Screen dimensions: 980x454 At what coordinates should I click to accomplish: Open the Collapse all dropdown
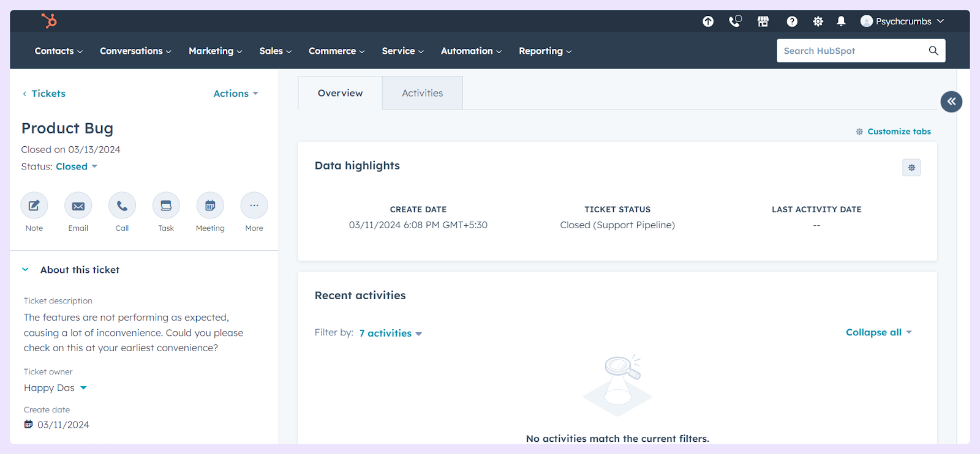coord(879,332)
